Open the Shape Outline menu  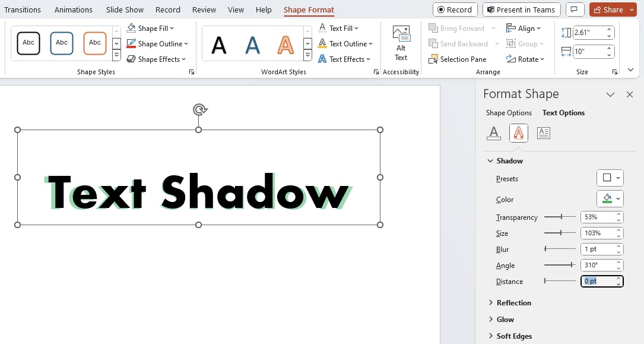157,44
